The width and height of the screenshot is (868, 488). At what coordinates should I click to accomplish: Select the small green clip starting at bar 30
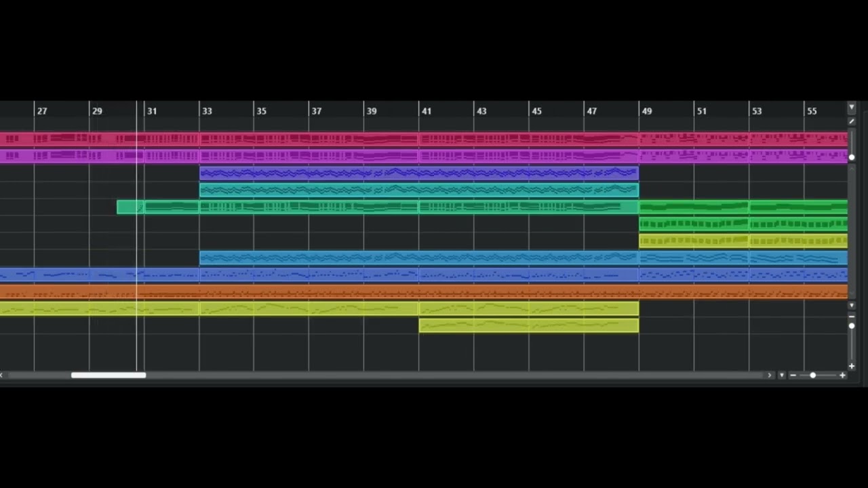(x=130, y=207)
